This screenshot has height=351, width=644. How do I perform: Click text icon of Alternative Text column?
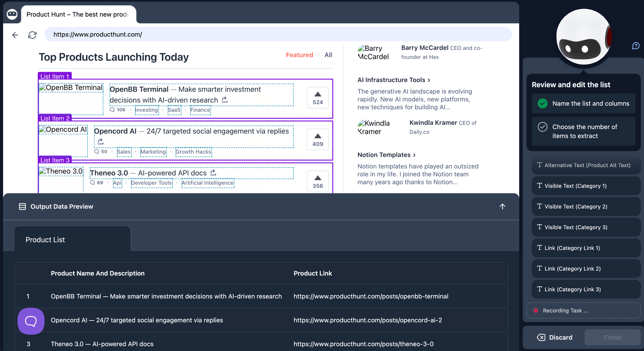pos(539,165)
